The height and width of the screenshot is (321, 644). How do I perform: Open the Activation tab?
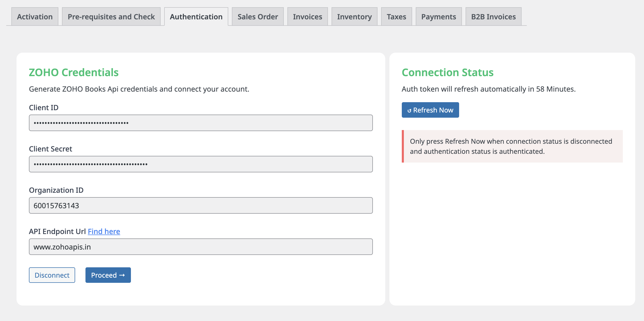coord(35,17)
